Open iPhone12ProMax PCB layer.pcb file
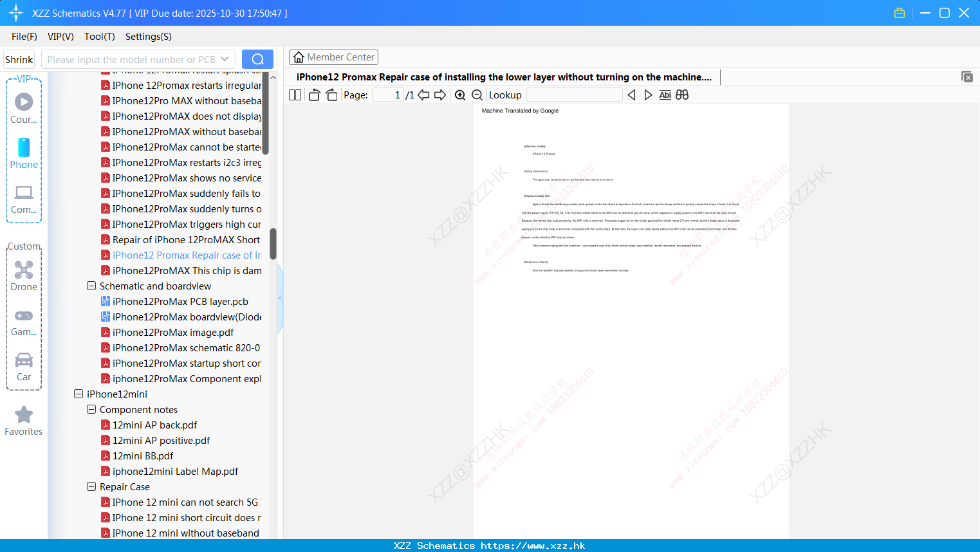Screen dimensions: 980x552 (x=180, y=301)
